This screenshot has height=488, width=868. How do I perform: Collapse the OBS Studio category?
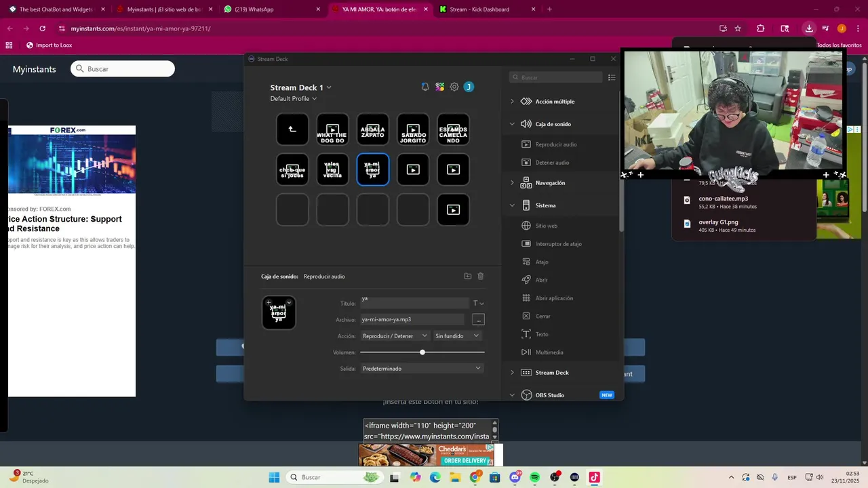(x=512, y=395)
